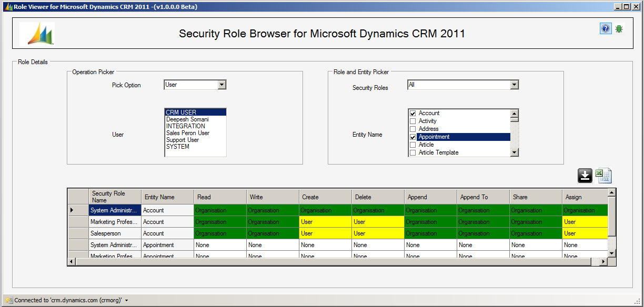Click the Appointment entity cell for System Administrator

[167, 244]
